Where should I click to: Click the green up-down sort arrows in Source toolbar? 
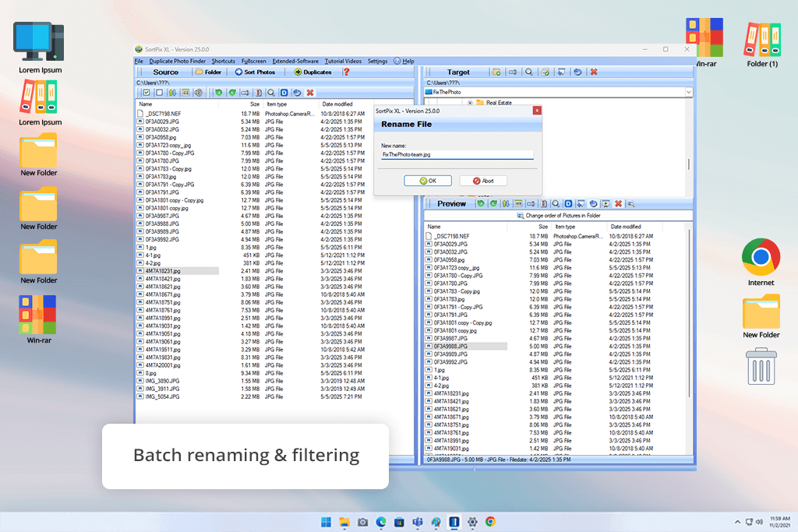tap(172, 93)
